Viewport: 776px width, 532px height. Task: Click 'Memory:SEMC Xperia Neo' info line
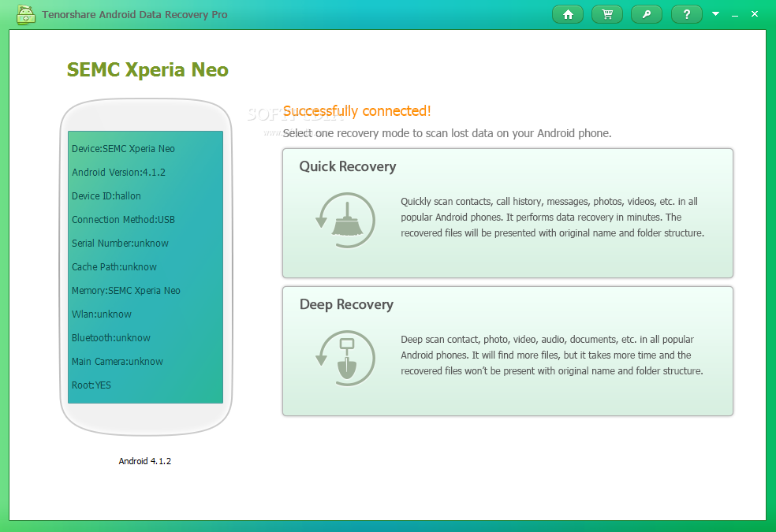pyautogui.click(x=125, y=291)
